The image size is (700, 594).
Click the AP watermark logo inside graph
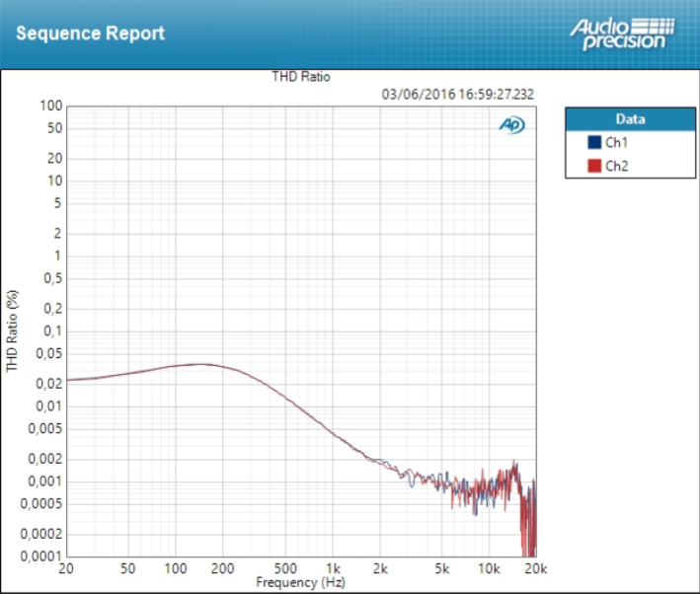[x=511, y=124]
